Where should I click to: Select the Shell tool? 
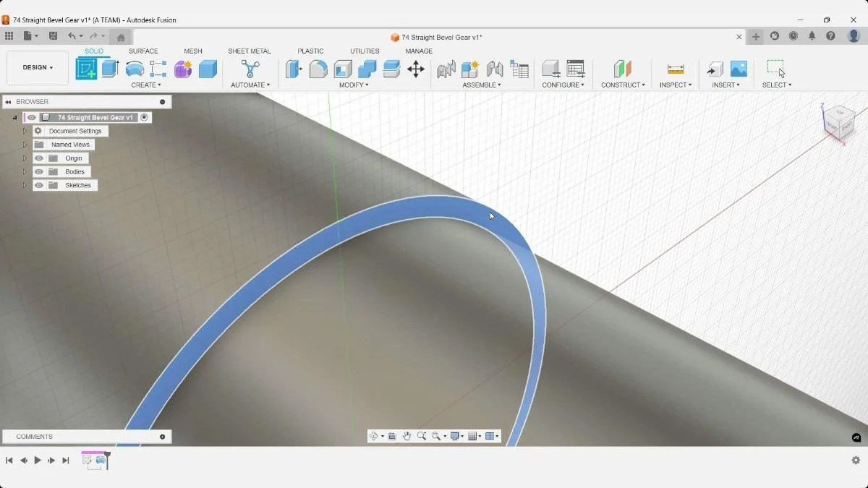(343, 69)
